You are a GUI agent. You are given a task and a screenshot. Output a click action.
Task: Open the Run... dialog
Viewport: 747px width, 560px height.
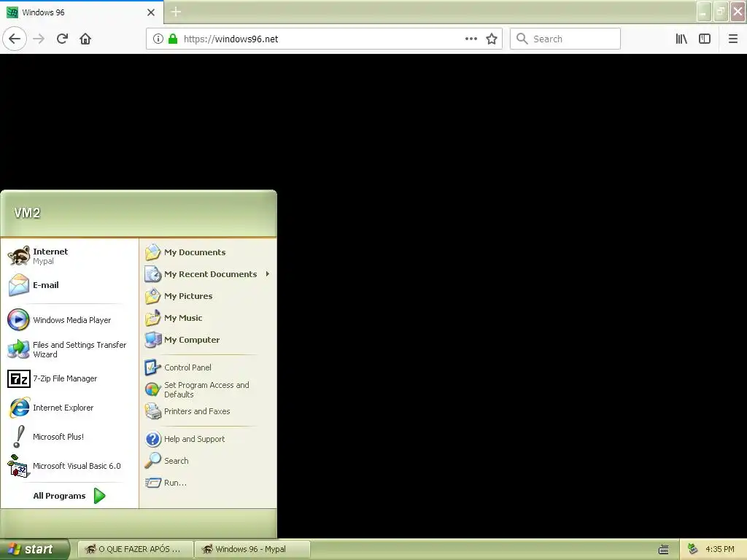point(208,483)
